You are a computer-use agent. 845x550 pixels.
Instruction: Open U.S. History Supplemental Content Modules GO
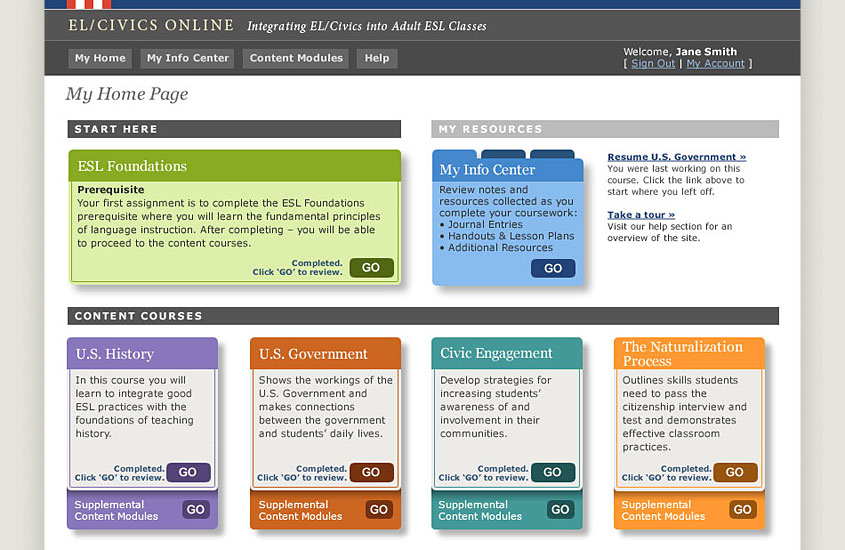pos(196,510)
